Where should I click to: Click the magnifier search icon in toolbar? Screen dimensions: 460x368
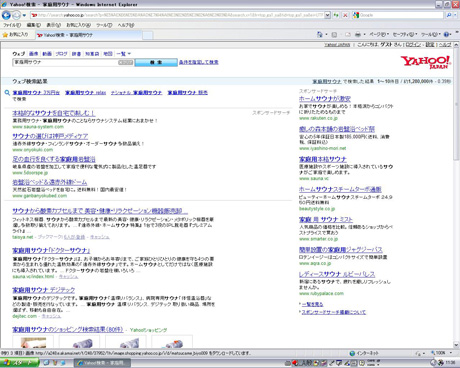449,15
